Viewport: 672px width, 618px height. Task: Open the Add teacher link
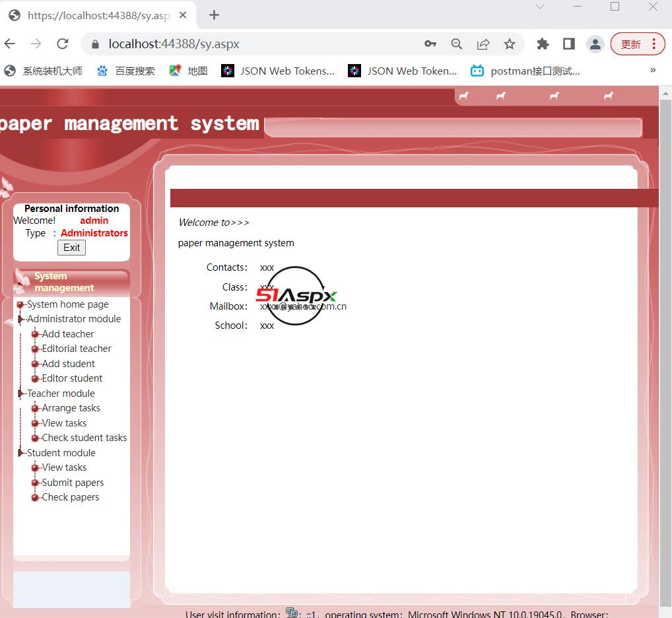67,334
